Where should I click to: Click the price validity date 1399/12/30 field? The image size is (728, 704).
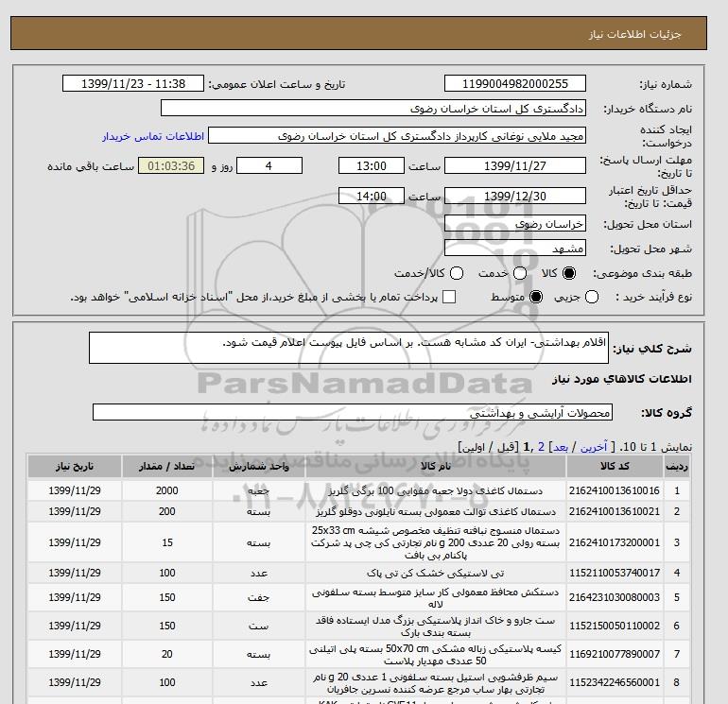[515, 196]
